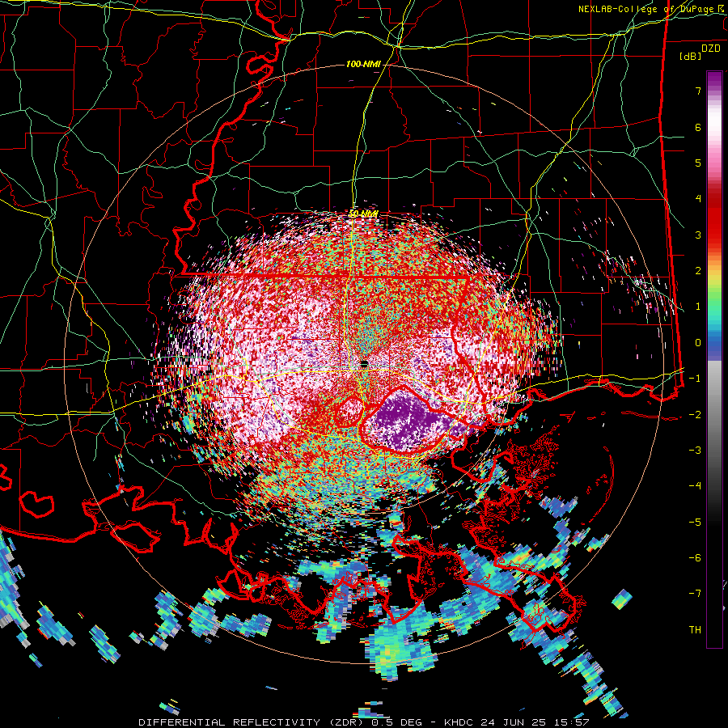Click the radar site black dot at center

(x=364, y=364)
